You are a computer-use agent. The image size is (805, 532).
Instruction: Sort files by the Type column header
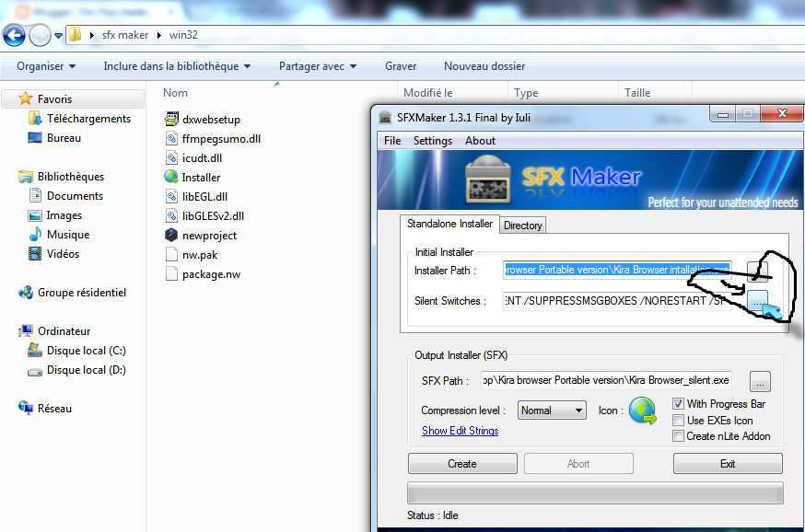click(526, 93)
